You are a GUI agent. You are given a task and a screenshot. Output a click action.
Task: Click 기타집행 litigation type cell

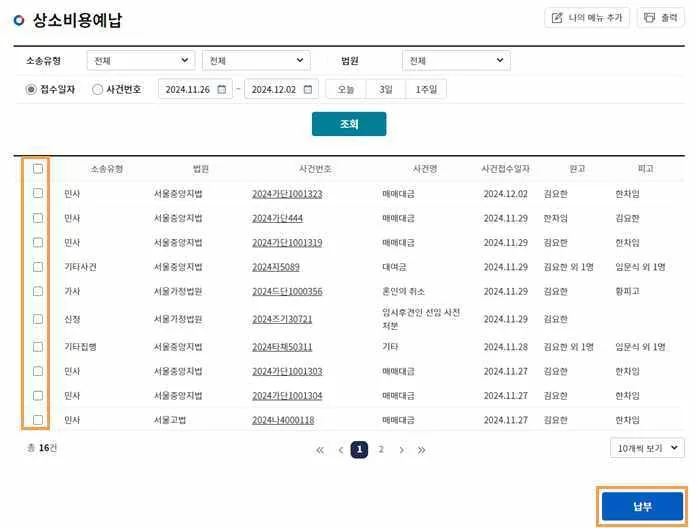click(x=80, y=347)
